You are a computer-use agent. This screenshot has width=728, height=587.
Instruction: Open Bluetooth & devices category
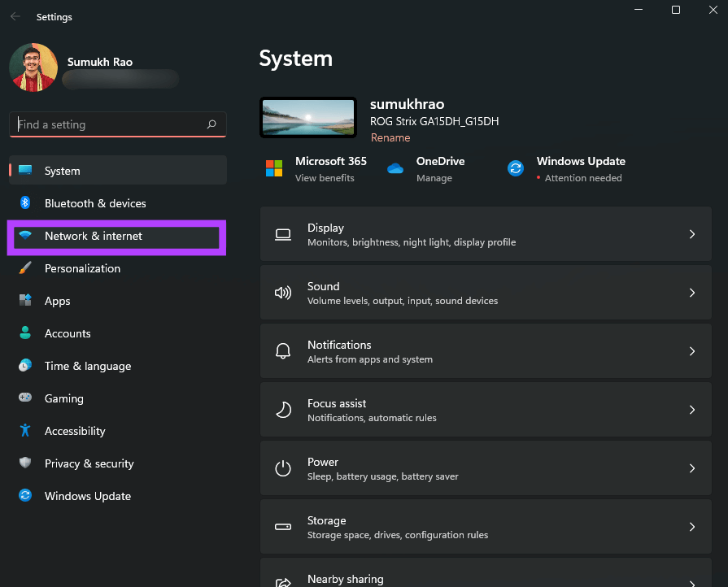[117, 202]
